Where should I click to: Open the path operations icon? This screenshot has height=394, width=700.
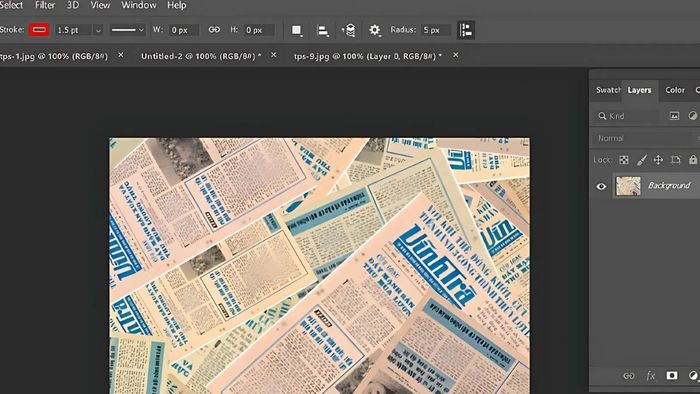coord(297,30)
